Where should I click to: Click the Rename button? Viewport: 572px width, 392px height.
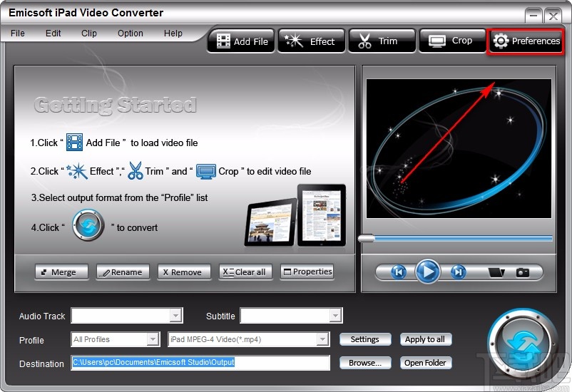point(123,272)
